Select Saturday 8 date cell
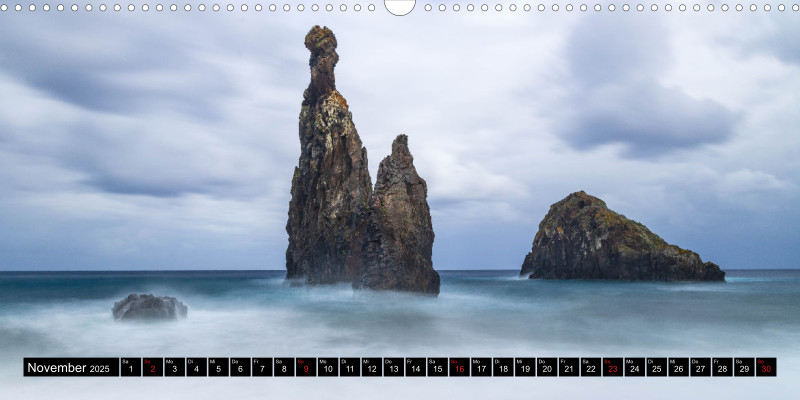 284,367
